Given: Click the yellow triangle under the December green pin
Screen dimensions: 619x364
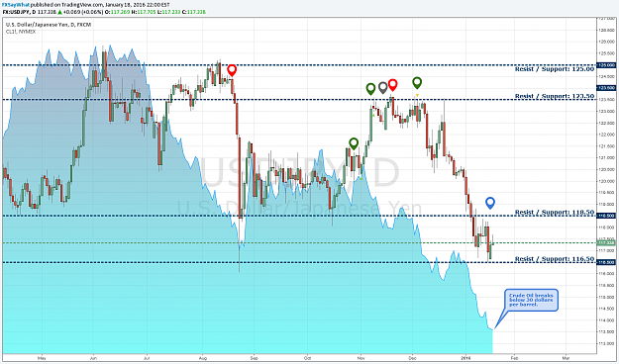Looking at the screenshot, I should pos(417,95).
